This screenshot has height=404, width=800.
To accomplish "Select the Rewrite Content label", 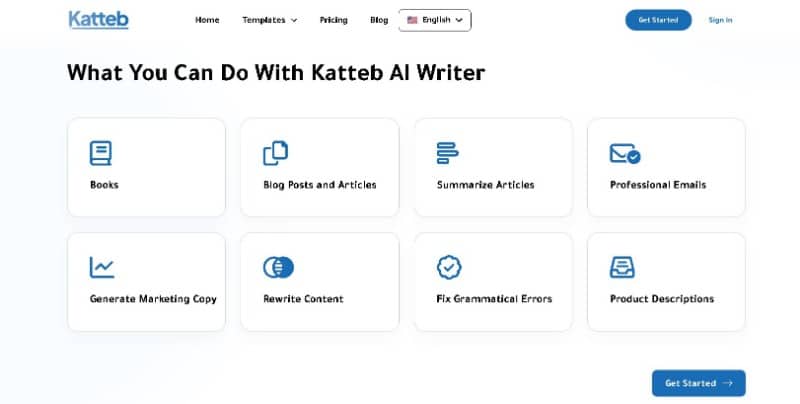I will (303, 299).
